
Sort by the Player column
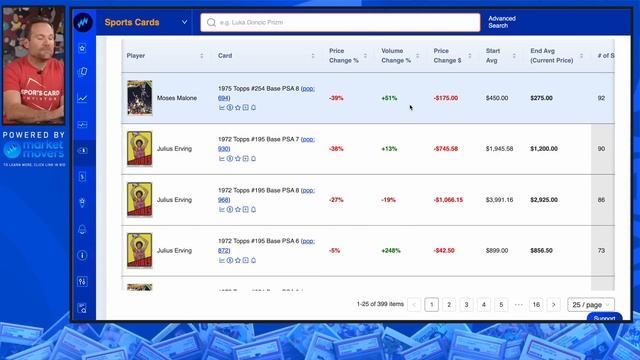(x=202, y=56)
